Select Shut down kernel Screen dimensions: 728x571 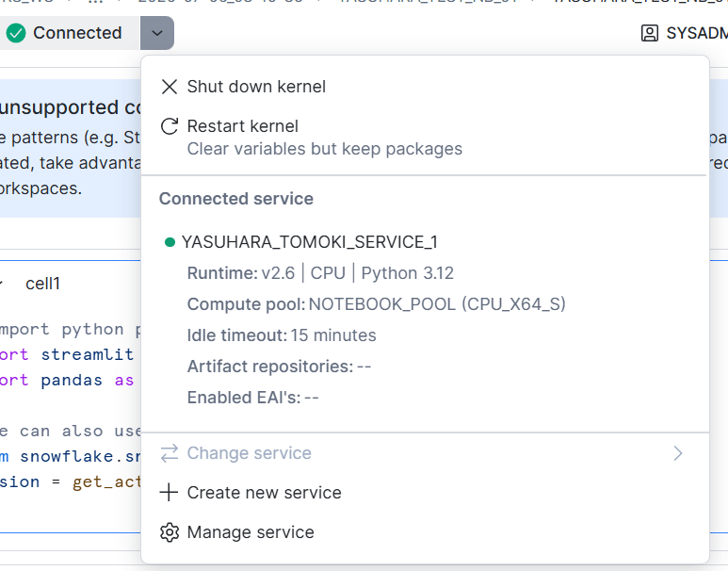[x=256, y=87]
